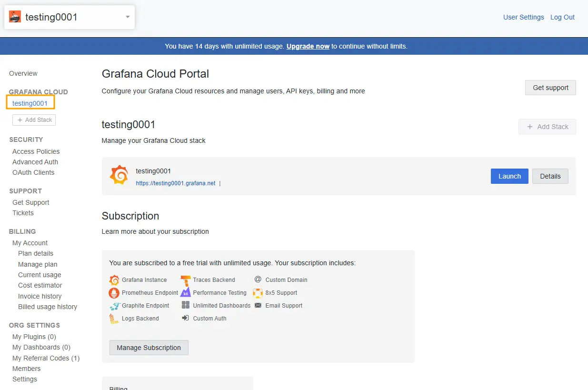Click the Traces Backend icon
The height and width of the screenshot is (390, 588).
coord(186,280)
